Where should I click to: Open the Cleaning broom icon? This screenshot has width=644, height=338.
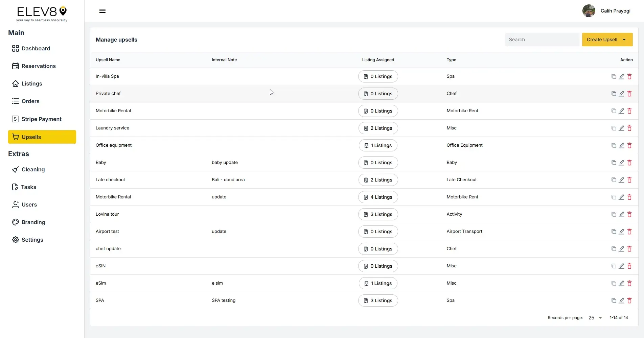(16, 169)
